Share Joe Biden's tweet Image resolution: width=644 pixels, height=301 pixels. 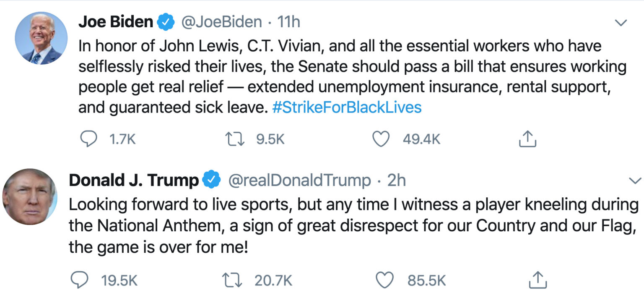(x=528, y=139)
